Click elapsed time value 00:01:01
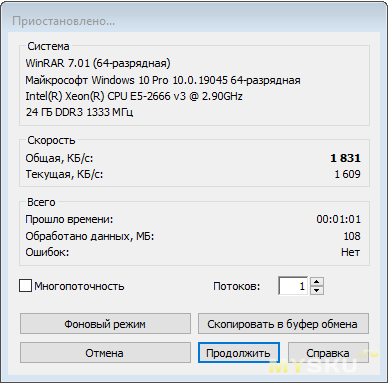The width and height of the screenshot is (388, 383). tap(339, 219)
